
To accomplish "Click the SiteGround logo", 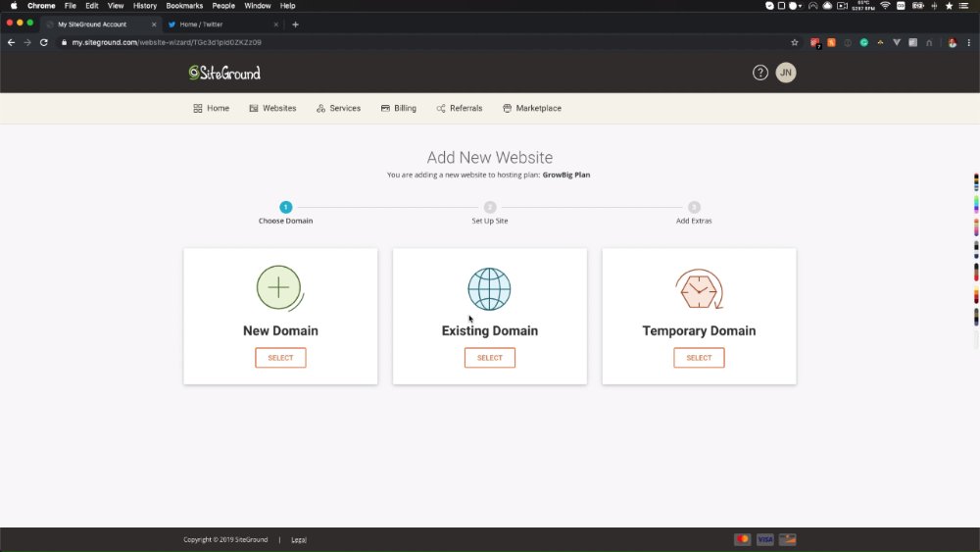I will point(224,74).
